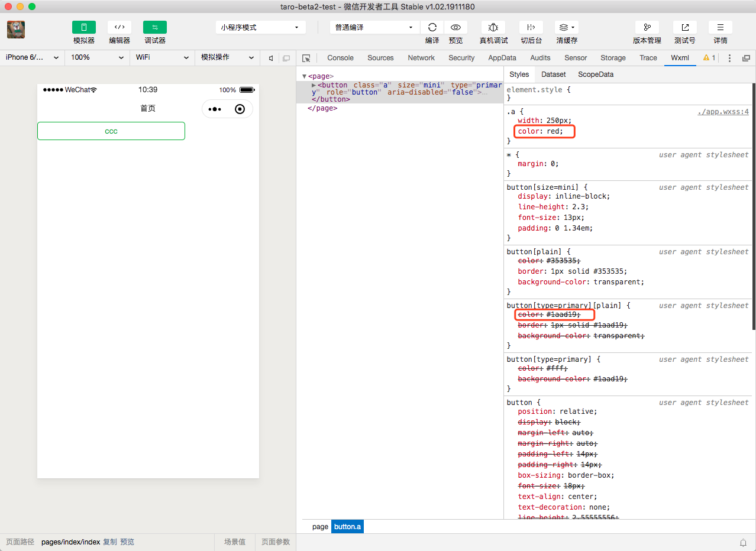The height and width of the screenshot is (551, 756).
Task: Click the element.style rule header
Action: pyautogui.click(x=539, y=90)
